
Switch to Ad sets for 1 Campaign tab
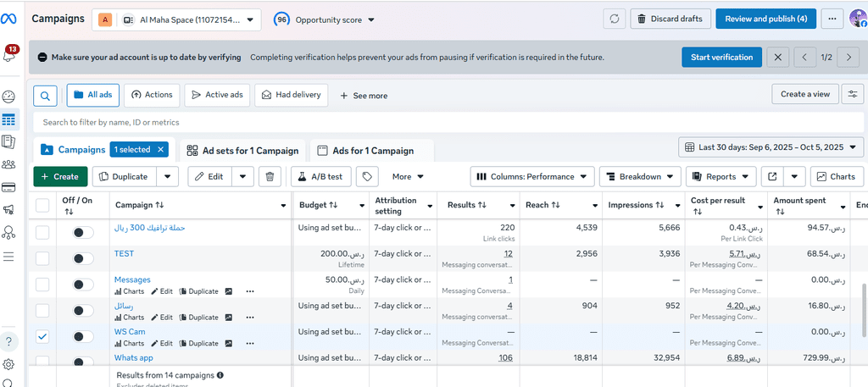point(242,151)
